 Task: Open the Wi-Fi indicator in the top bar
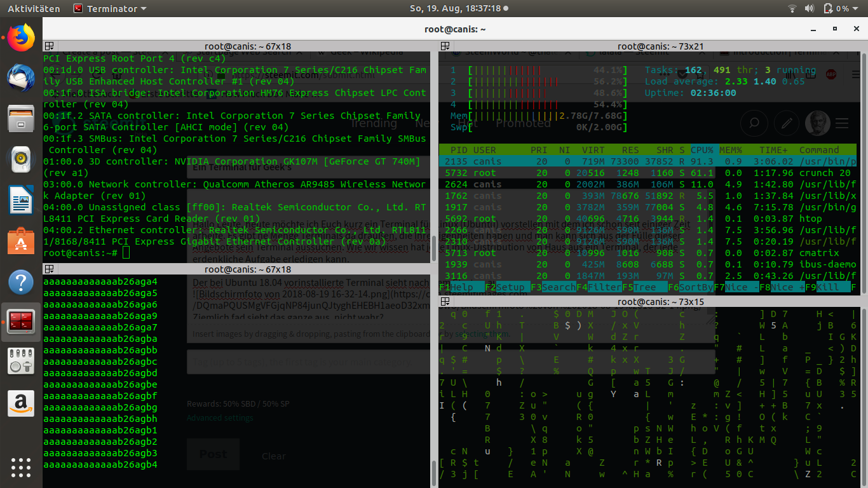coord(792,9)
